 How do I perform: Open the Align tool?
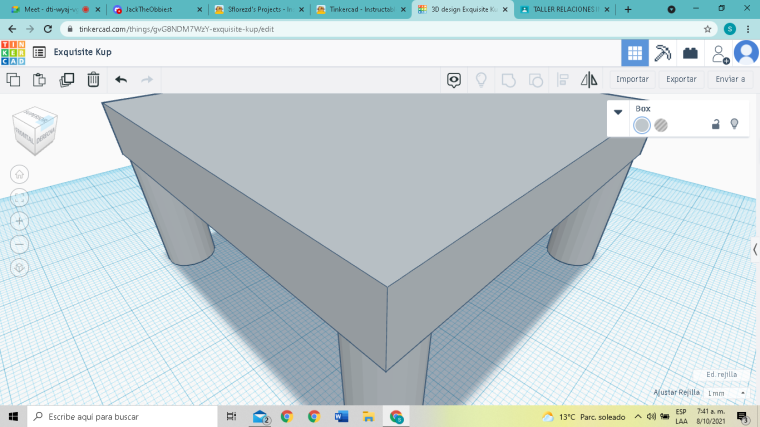pyautogui.click(x=563, y=80)
